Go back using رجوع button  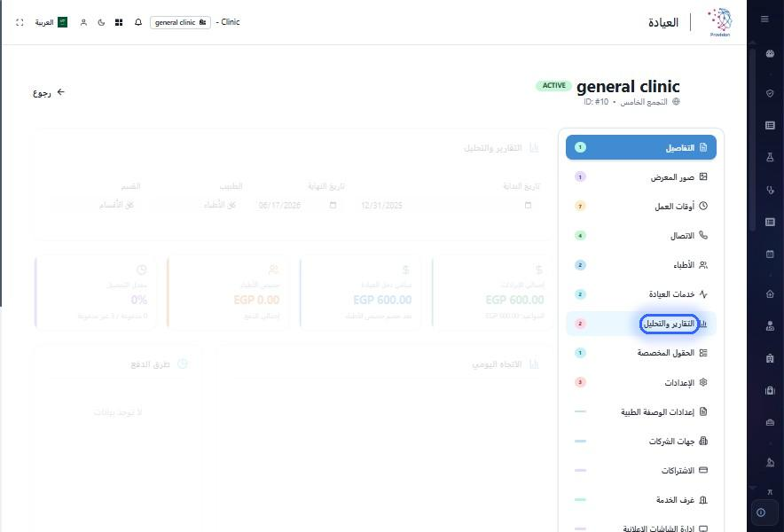pyautogui.click(x=49, y=92)
